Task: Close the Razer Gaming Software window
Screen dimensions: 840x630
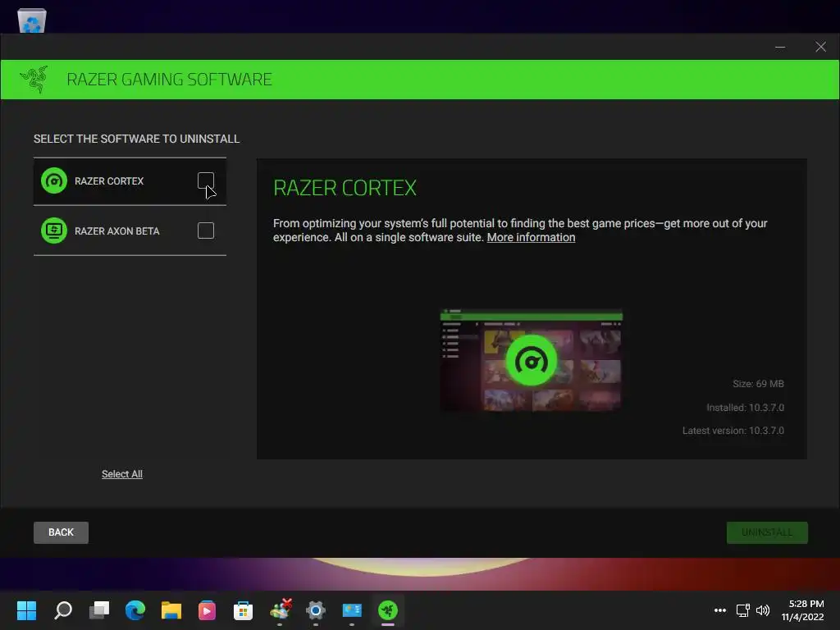Action: point(820,47)
